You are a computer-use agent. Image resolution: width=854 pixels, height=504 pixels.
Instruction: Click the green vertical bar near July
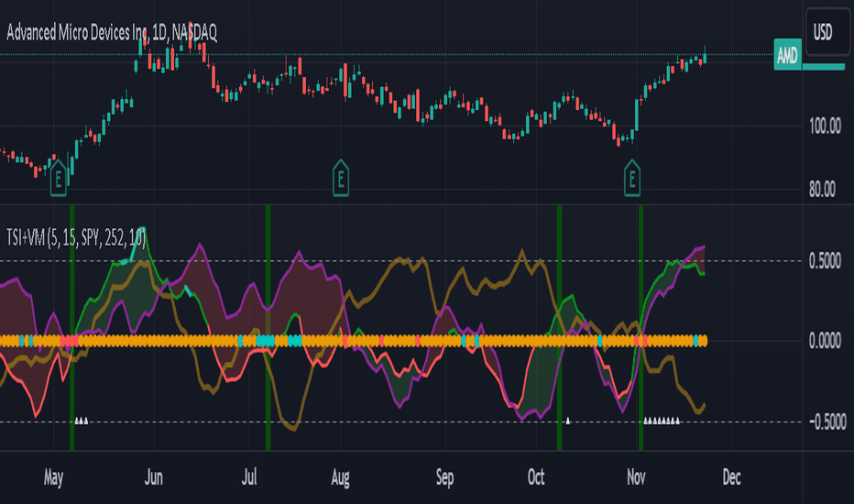pos(268,327)
